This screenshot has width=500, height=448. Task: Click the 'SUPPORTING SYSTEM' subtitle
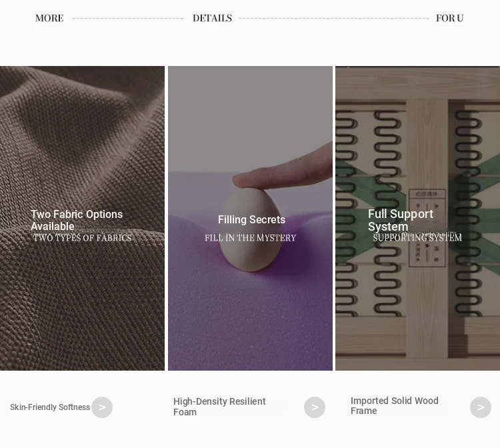click(417, 238)
